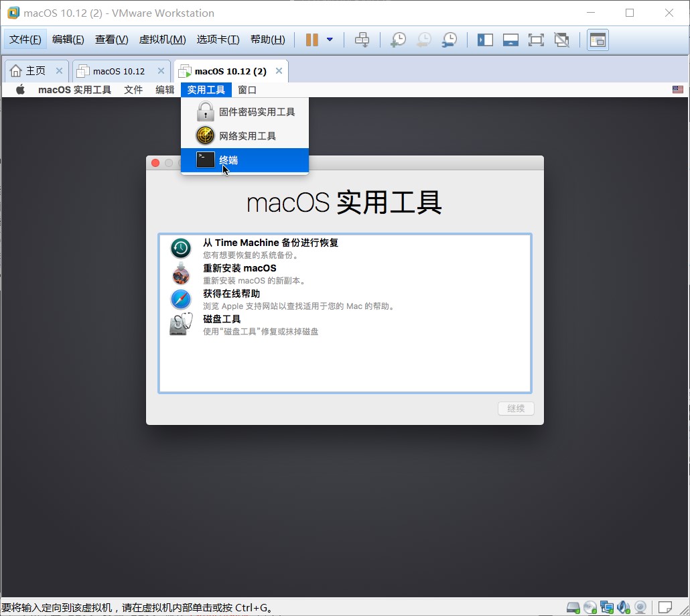Screen dimensions: 690x616
Task: Take a snapshot of the virtual machine
Action: pyautogui.click(x=398, y=40)
